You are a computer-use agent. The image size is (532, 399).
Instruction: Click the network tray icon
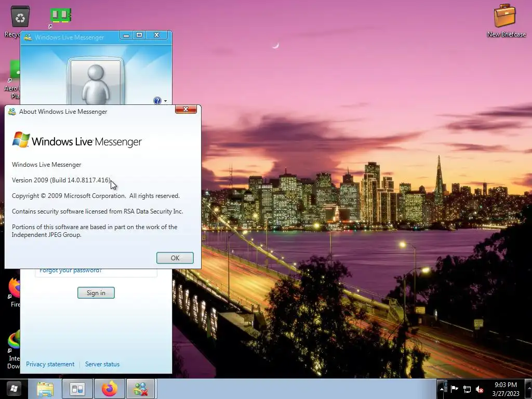coord(467,390)
